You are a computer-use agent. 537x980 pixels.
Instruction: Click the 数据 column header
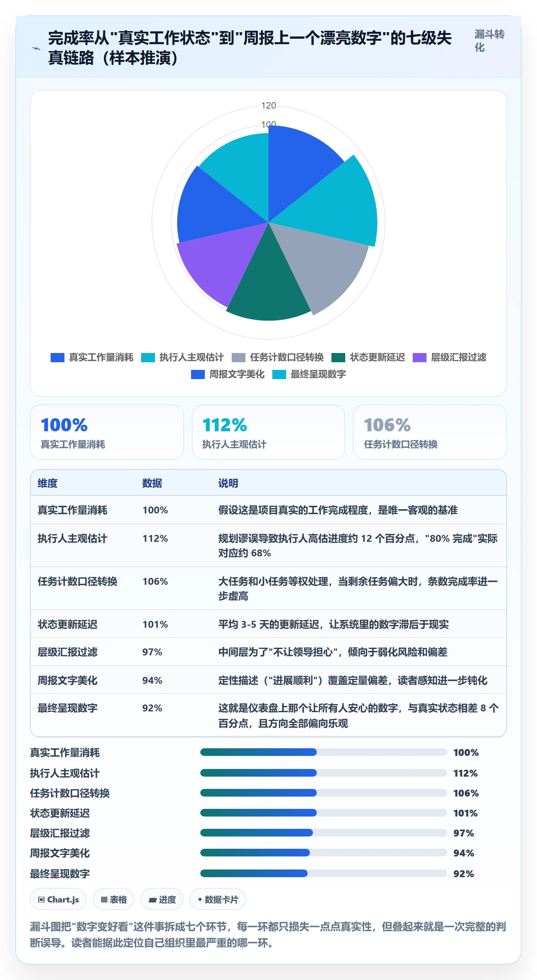[152, 483]
